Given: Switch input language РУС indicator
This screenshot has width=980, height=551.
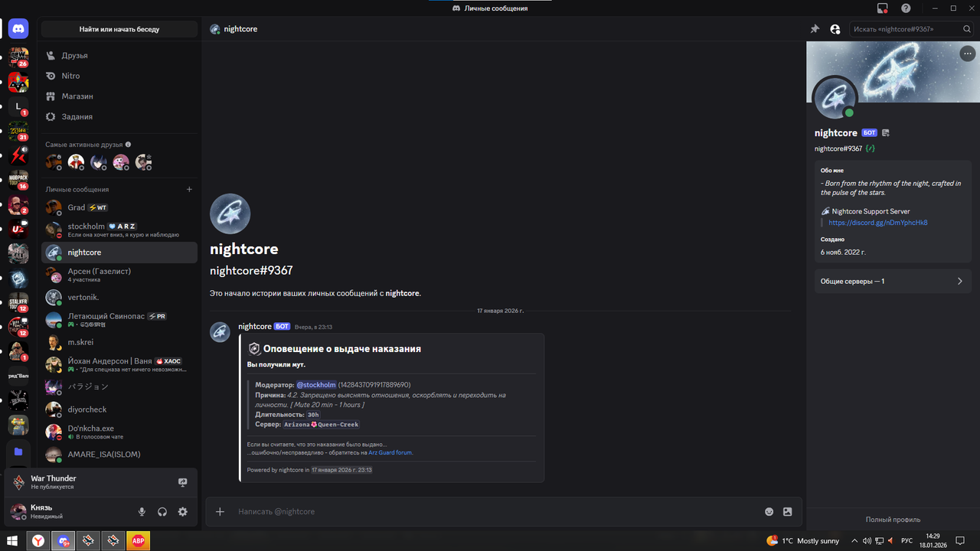Looking at the screenshot, I should [907, 541].
